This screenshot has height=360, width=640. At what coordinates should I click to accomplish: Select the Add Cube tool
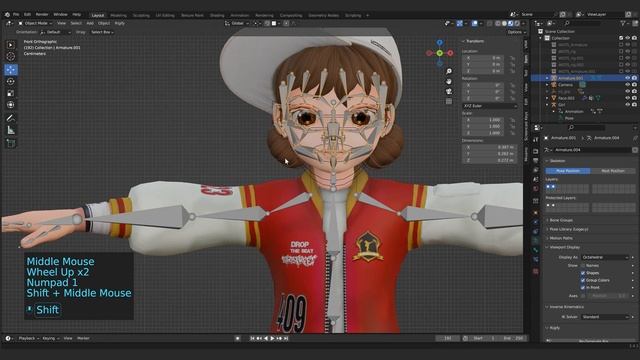(11, 143)
